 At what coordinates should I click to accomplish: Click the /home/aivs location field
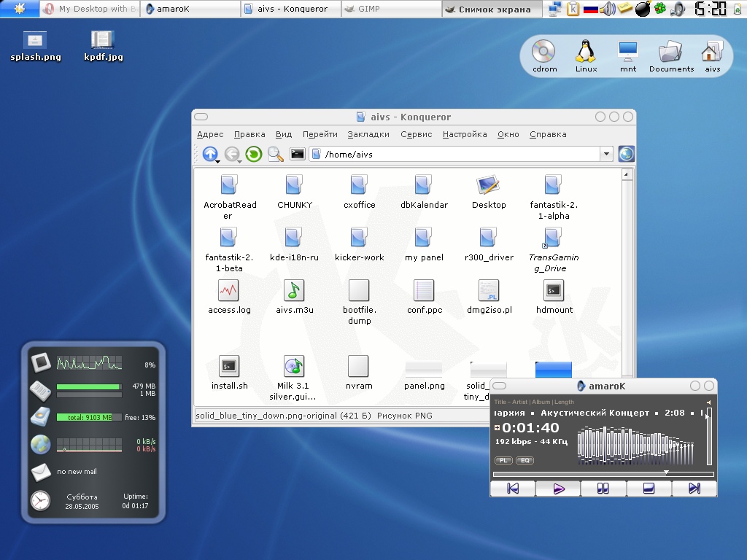(455, 154)
